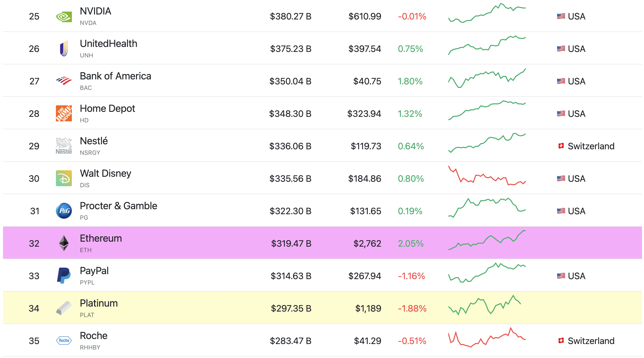Click the Nestlé logo icon
This screenshot has height=358, width=644.
tap(64, 146)
